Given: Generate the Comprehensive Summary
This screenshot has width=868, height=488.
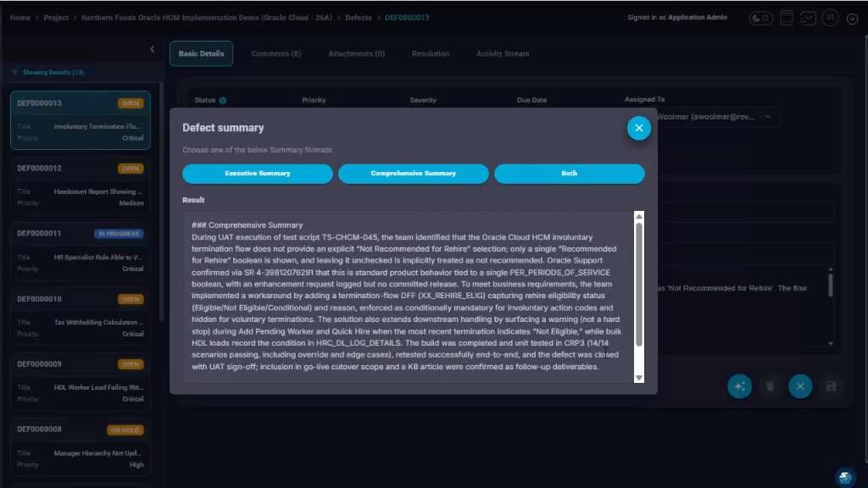Looking at the screenshot, I should pyautogui.click(x=414, y=173).
